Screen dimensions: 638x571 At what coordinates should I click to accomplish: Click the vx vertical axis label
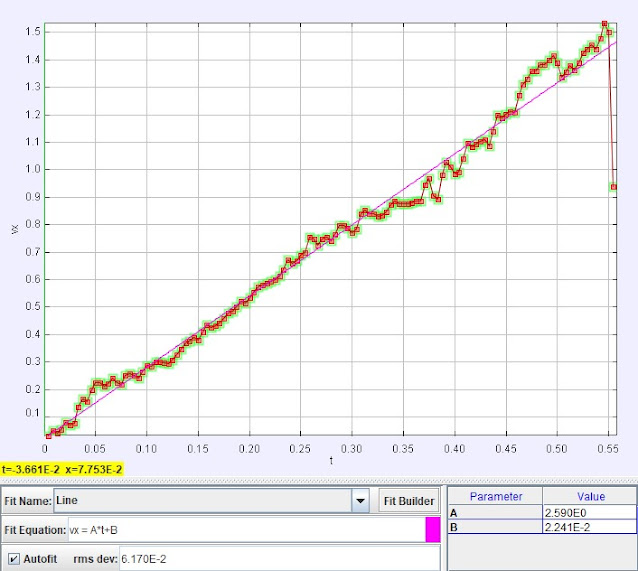[x=15, y=229]
